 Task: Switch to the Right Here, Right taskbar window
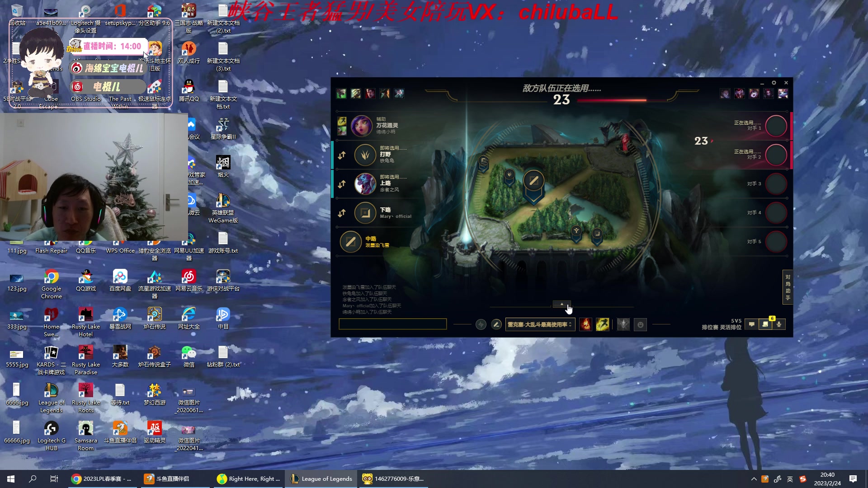[248, 479]
